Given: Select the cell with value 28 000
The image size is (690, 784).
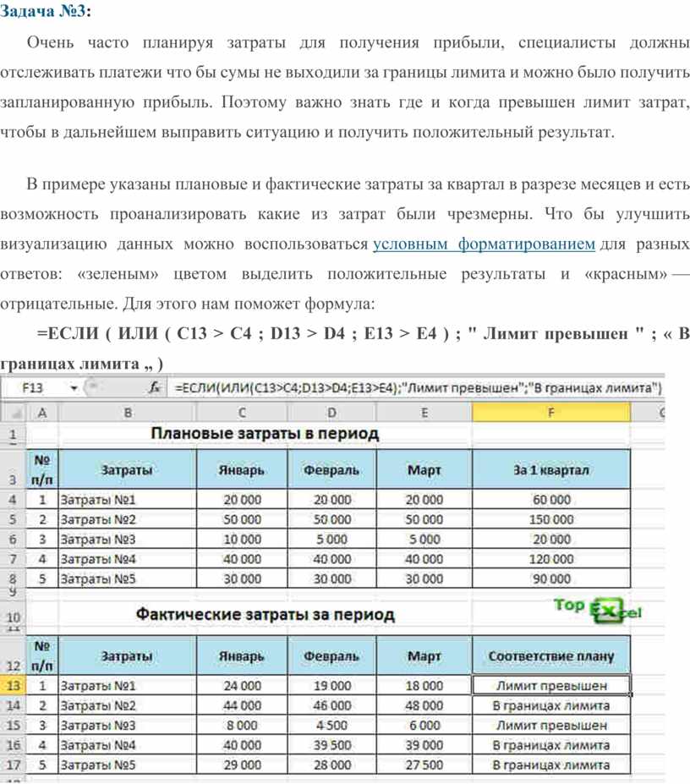Looking at the screenshot, I should [332, 765].
